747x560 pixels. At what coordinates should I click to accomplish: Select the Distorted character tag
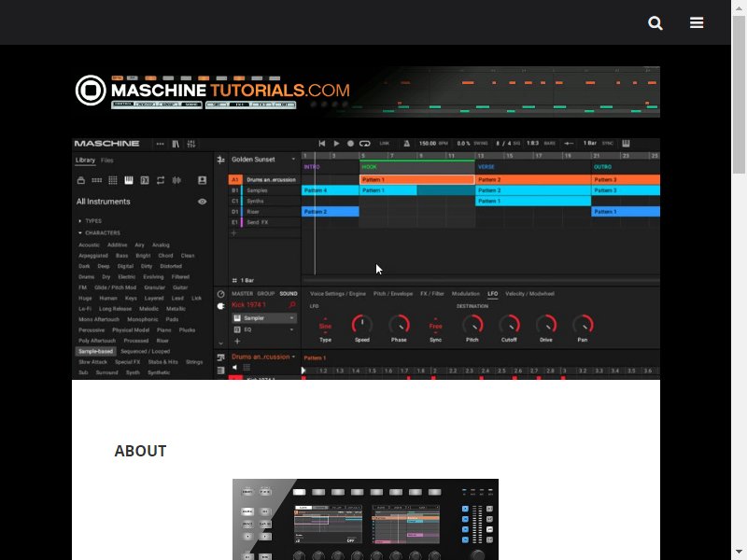click(171, 266)
